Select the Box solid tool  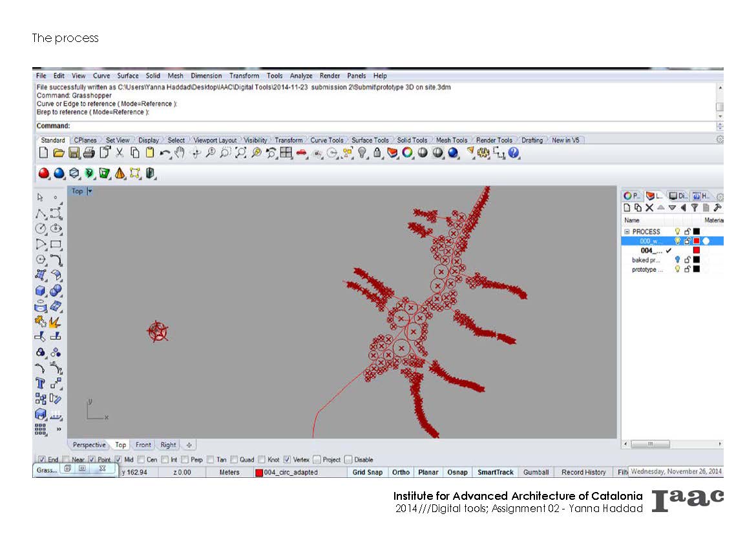point(41,291)
